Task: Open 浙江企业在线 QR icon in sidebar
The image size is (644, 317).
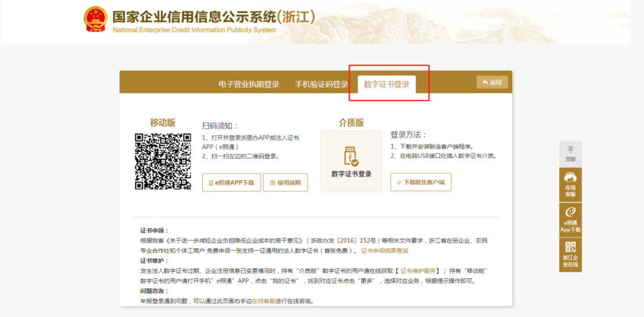Action: coord(570,254)
